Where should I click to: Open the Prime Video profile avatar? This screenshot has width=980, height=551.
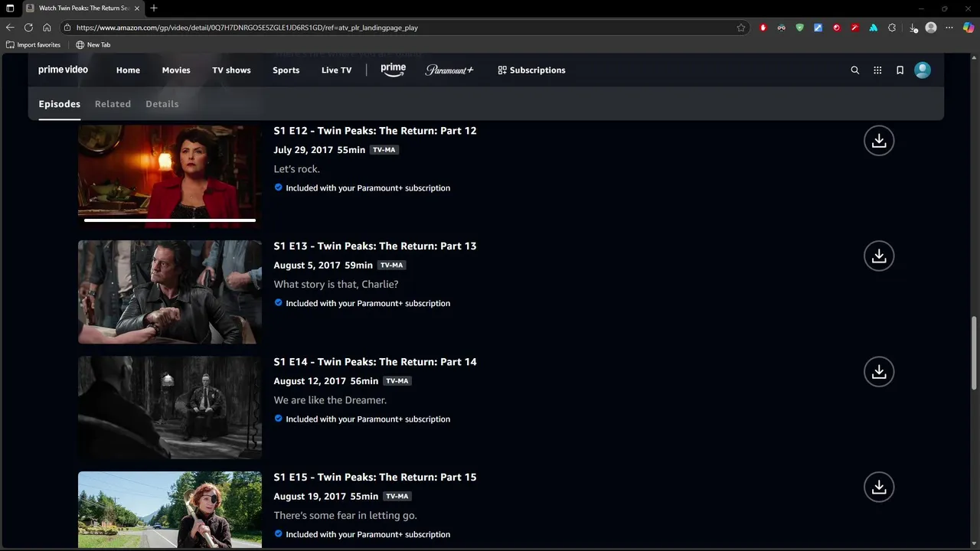coord(923,70)
